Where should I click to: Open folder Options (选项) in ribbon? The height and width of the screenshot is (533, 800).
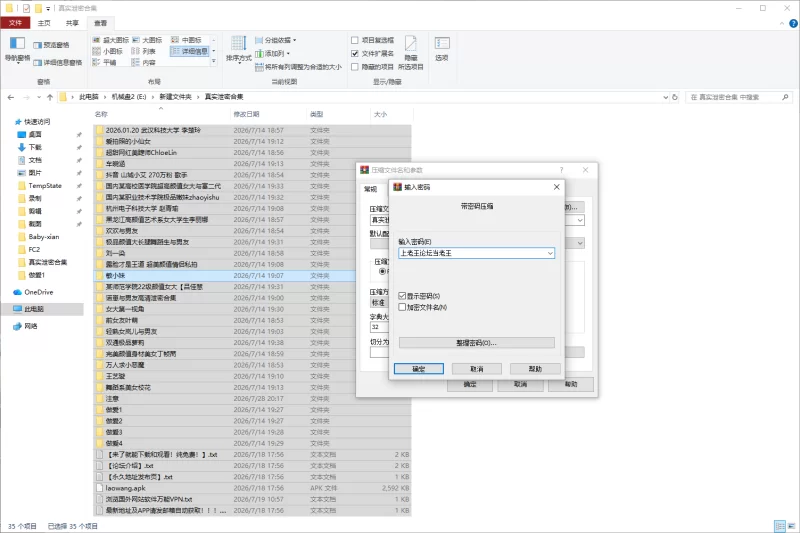pyautogui.click(x=442, y=49)
